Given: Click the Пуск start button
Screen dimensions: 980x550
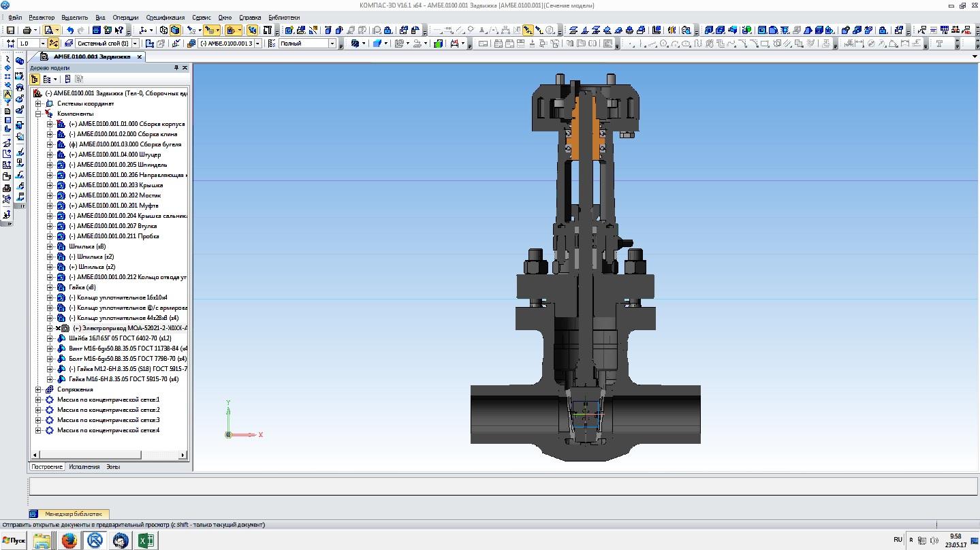Looking at the screenshot, I should (14, 540).
